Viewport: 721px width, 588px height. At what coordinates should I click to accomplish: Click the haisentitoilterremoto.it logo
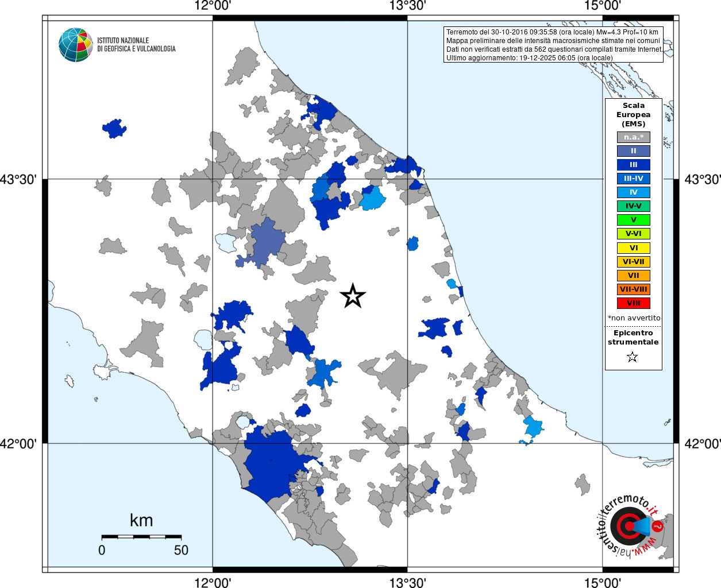pos(631,526)
